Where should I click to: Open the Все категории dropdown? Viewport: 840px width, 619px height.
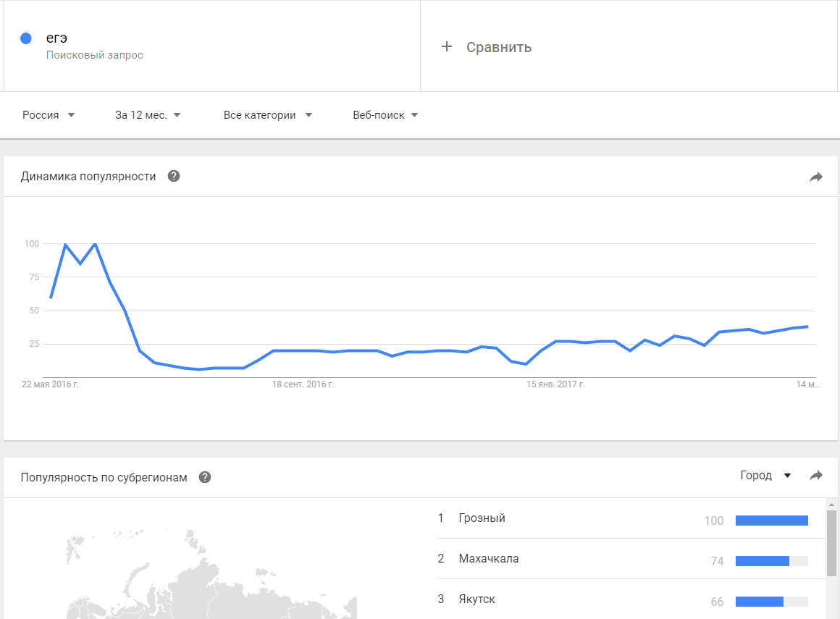[x=267, y=115]
